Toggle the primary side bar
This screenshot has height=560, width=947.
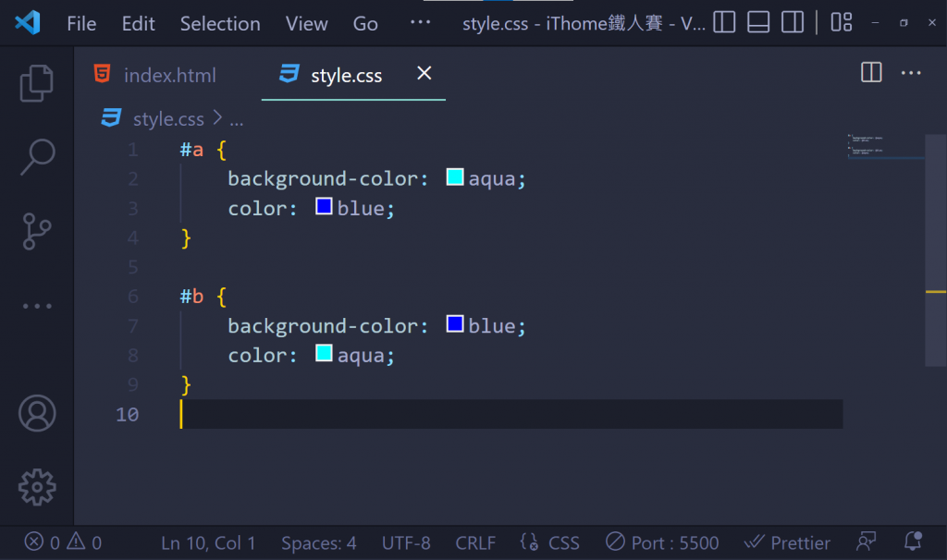point(724,23)
